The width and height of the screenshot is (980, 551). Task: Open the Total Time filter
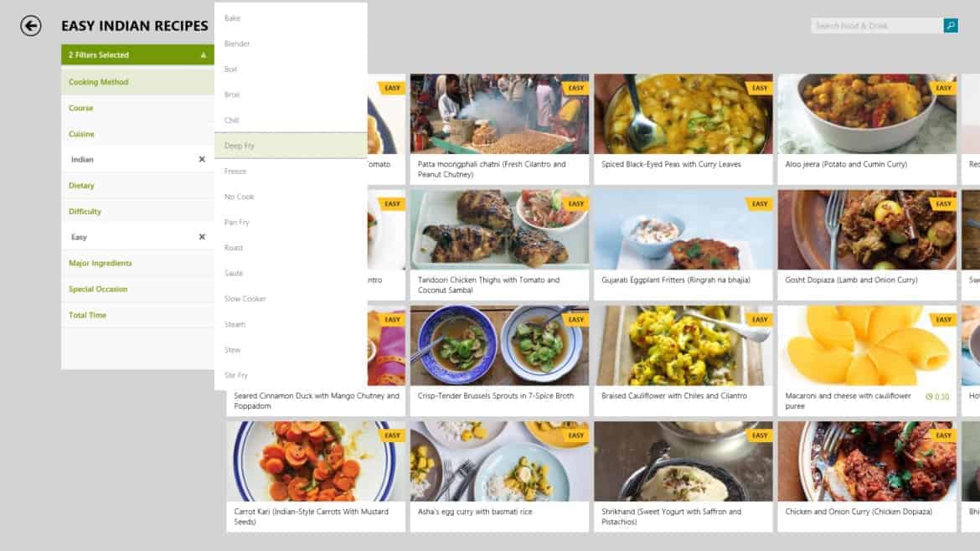(x=137, y=315)
